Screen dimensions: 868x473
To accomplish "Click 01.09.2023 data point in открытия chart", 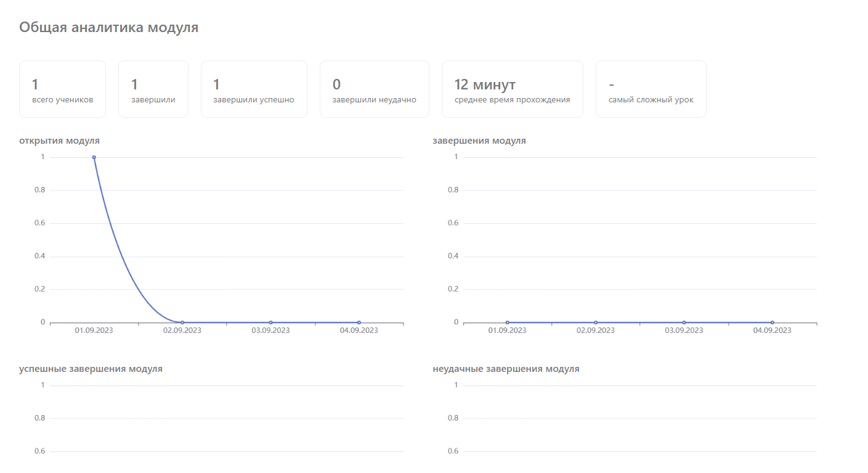I will pyautogui.click(x=94, y=157).
